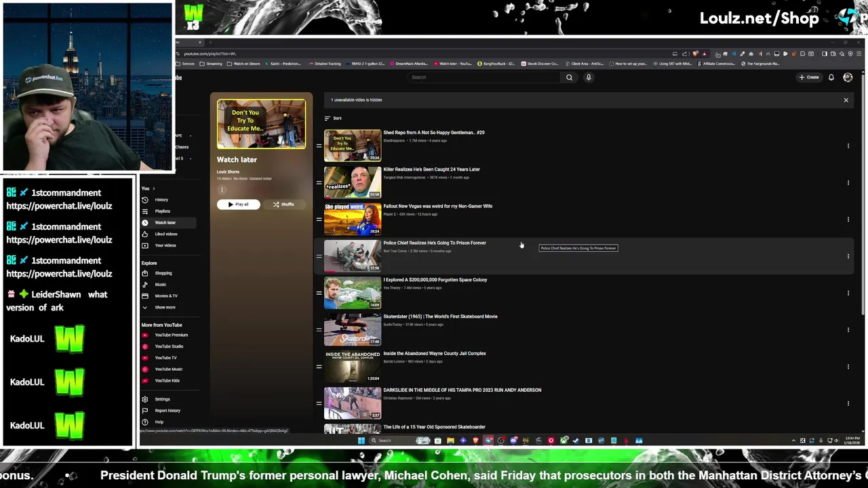
Task: Open YouTube Kids link
Action: pyautogui.click(x=167, y=380)
